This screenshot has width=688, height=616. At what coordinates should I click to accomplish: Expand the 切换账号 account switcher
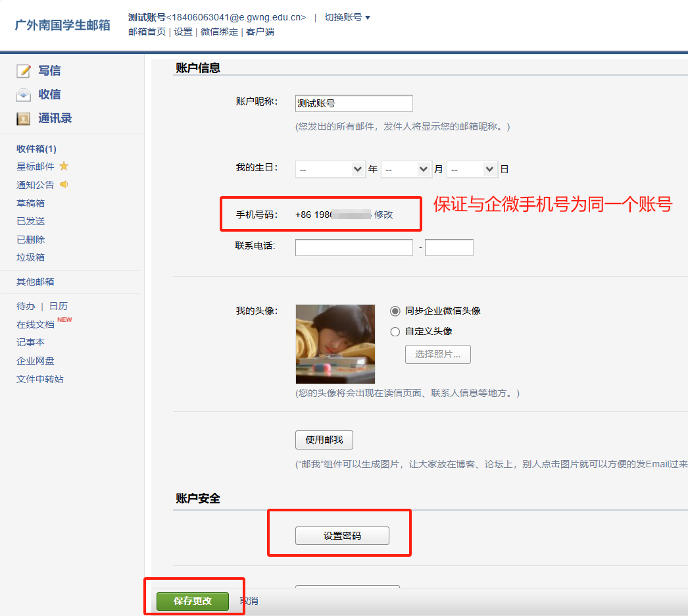tap(347, 18)
